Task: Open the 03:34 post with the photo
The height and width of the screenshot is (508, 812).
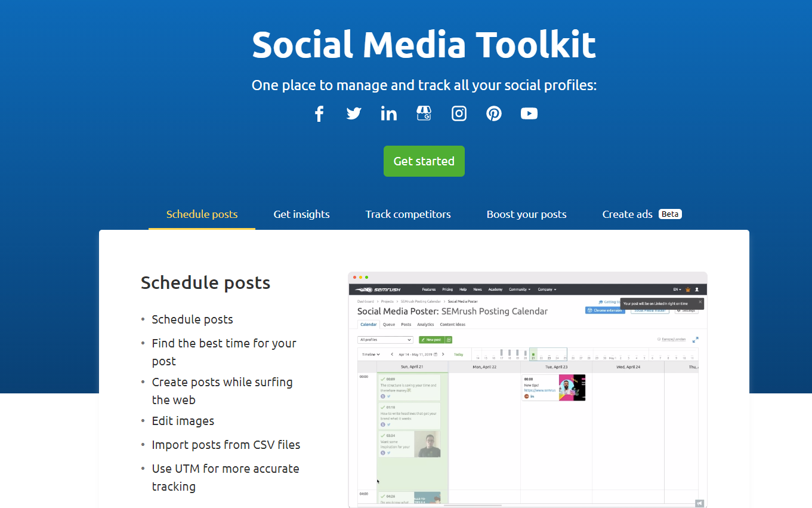Action: tap(410, 444)
